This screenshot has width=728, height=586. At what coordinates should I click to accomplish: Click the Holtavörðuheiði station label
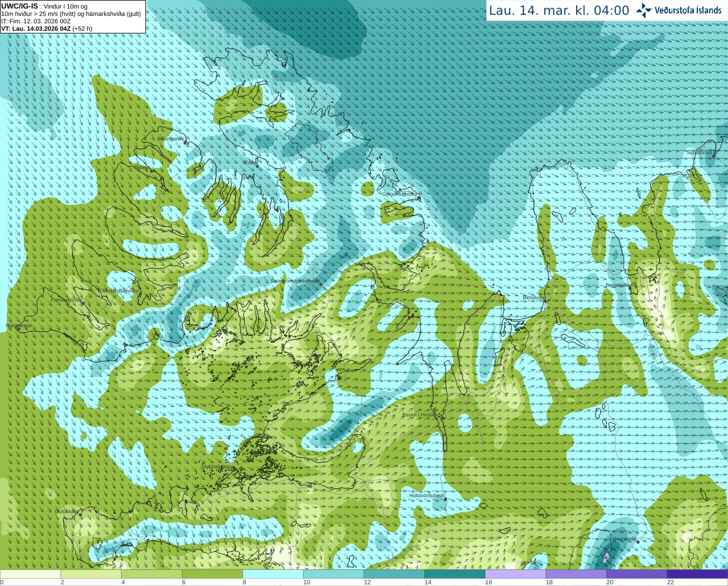[427, 496]
